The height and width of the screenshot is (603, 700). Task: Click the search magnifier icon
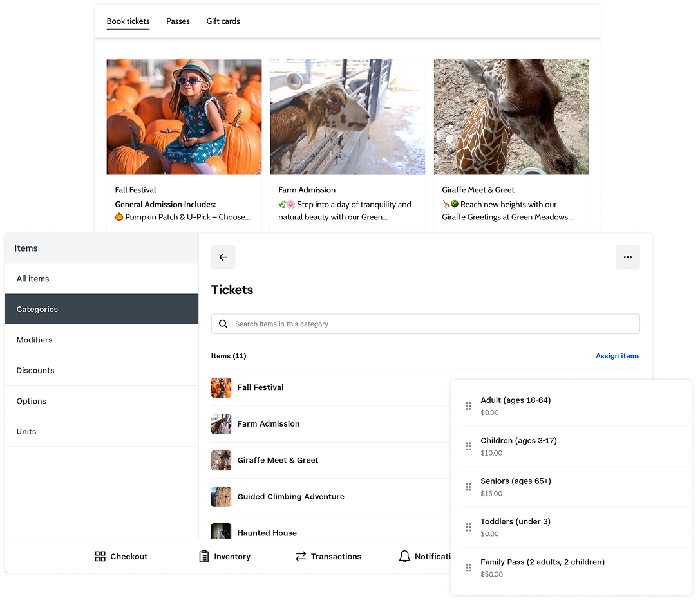click(x=222, y=324)
